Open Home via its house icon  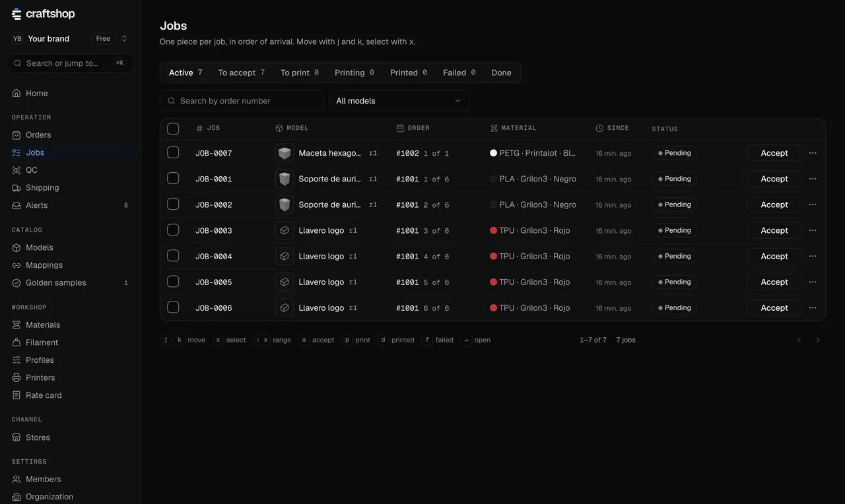click(17, 93)
